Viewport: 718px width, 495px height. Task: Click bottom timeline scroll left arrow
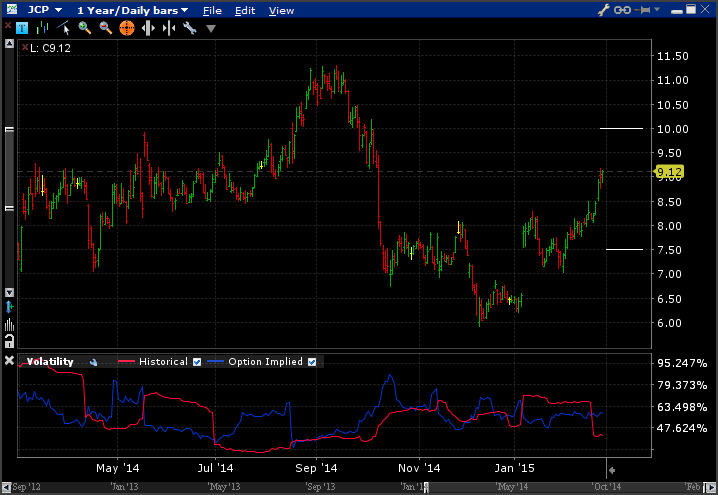6,487
